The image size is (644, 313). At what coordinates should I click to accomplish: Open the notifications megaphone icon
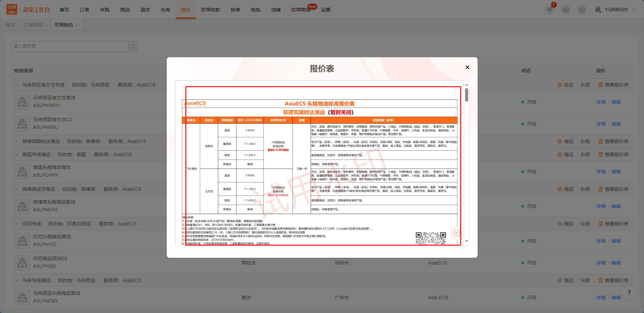550,9
